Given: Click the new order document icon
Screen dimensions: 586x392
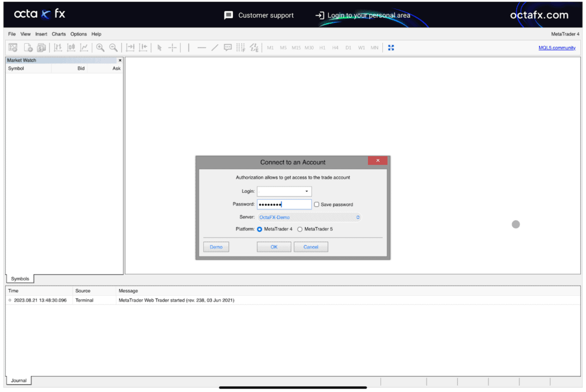Looking at the screenshot, I should [28, 47].
